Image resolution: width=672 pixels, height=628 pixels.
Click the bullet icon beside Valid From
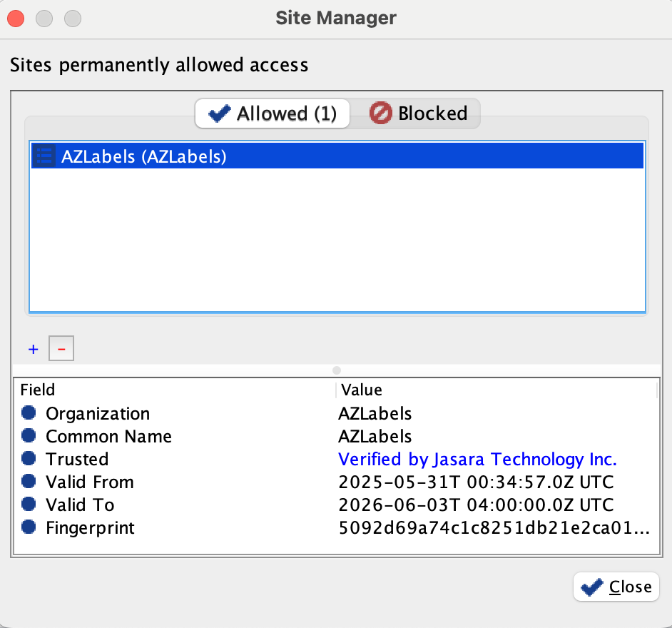pyautogui.click(x=29, y=482)
